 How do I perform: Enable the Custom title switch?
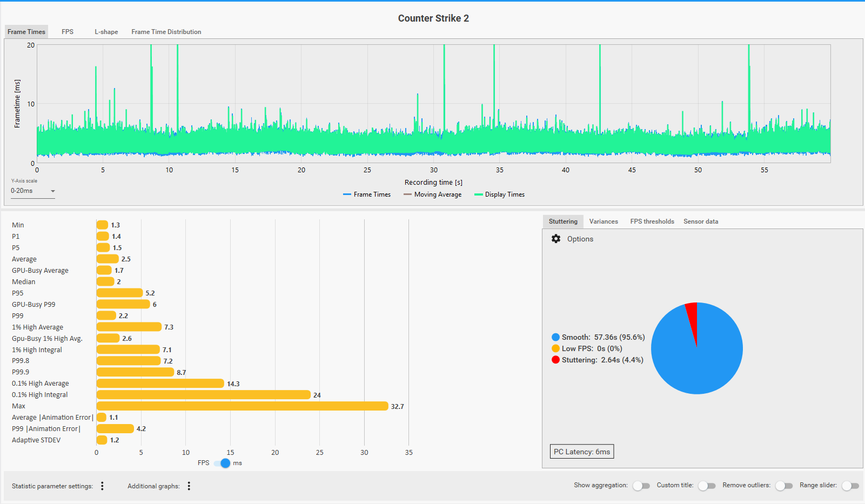point(706,486)
